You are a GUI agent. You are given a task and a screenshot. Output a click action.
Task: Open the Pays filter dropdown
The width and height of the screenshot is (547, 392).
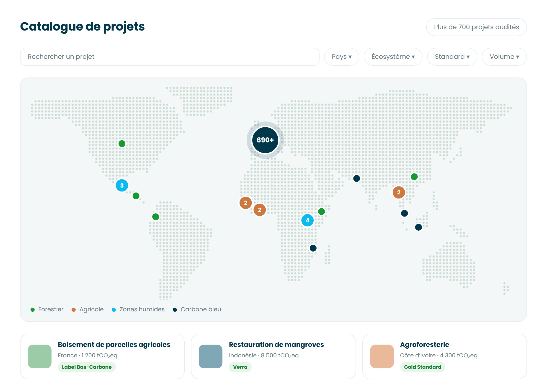341,57
